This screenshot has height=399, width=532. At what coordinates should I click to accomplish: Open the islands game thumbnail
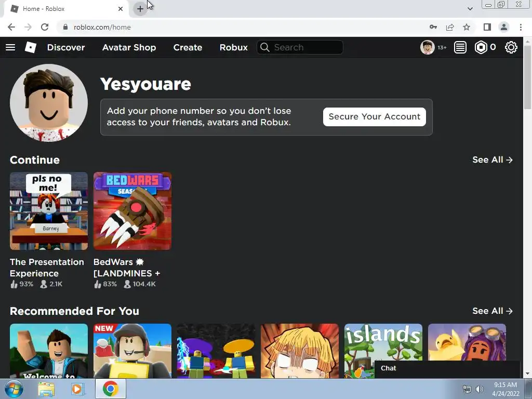pyautogui.click(x=383, y=342)
